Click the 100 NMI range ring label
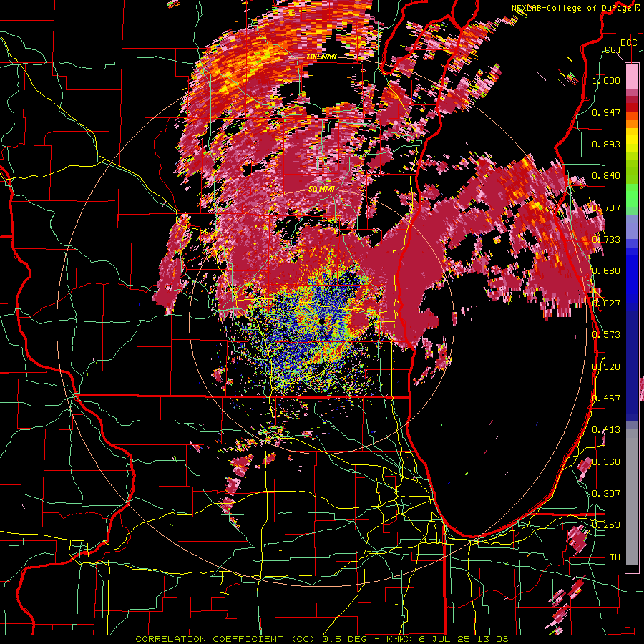 coord(321,57)
